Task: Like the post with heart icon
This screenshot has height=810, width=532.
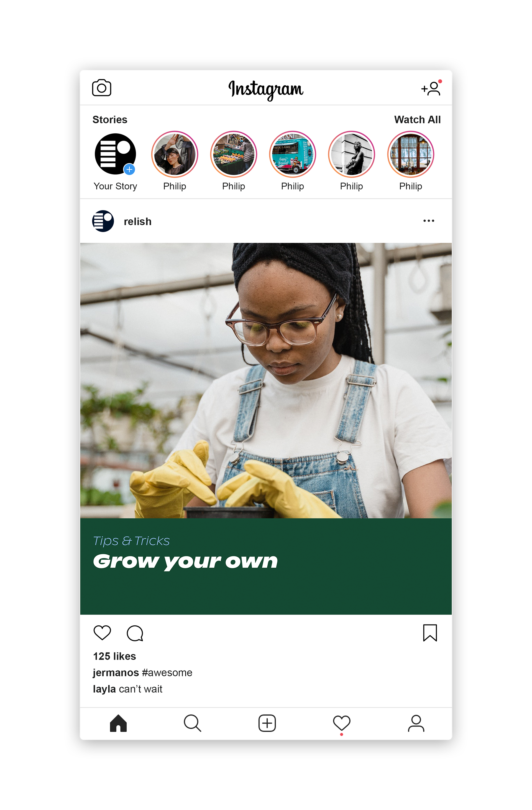Action: (x=102, y=633)
